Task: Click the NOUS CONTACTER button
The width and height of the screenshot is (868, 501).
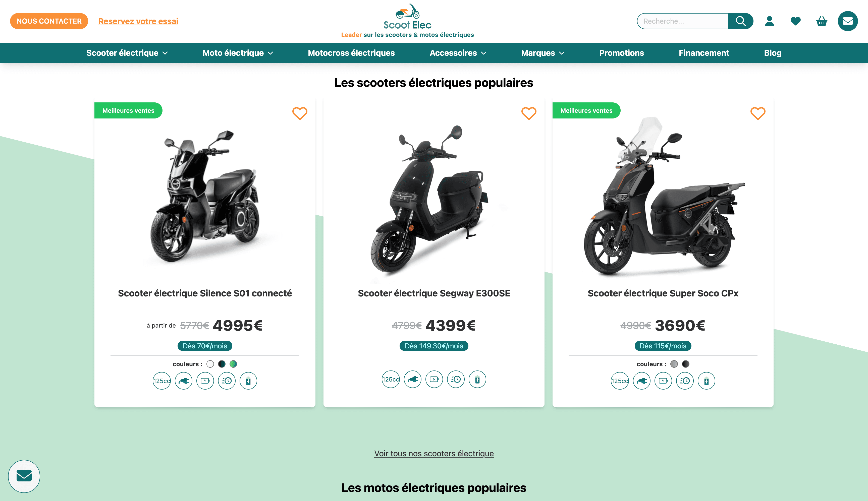Action: click(49, 21)
